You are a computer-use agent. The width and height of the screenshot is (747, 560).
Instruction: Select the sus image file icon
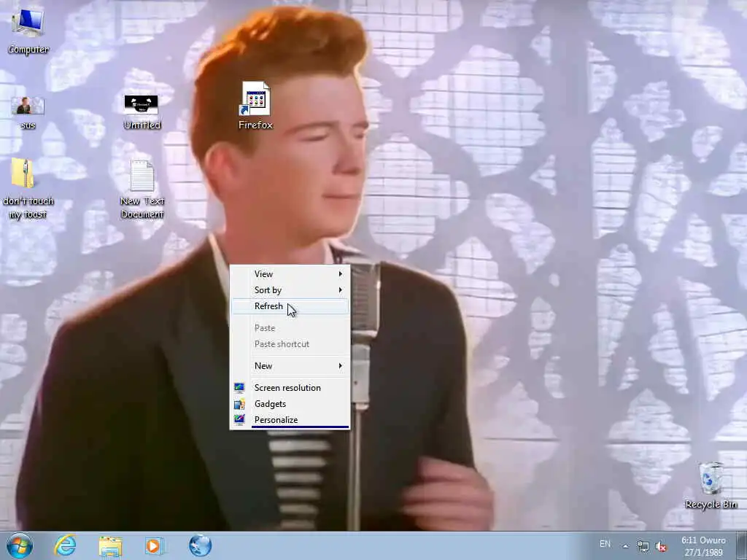point(28,112)
